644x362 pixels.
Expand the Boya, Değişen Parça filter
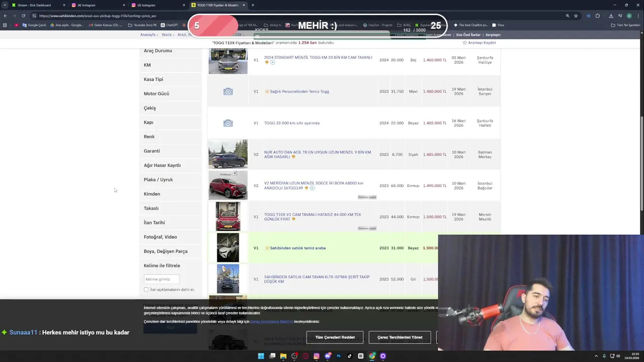[x=171, y=251]
